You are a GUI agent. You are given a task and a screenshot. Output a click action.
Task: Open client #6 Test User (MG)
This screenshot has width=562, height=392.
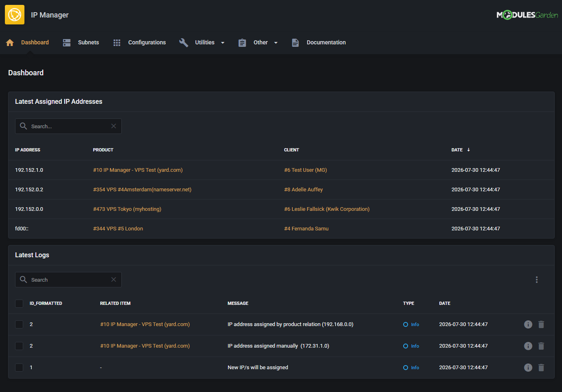tap(305, 170)
